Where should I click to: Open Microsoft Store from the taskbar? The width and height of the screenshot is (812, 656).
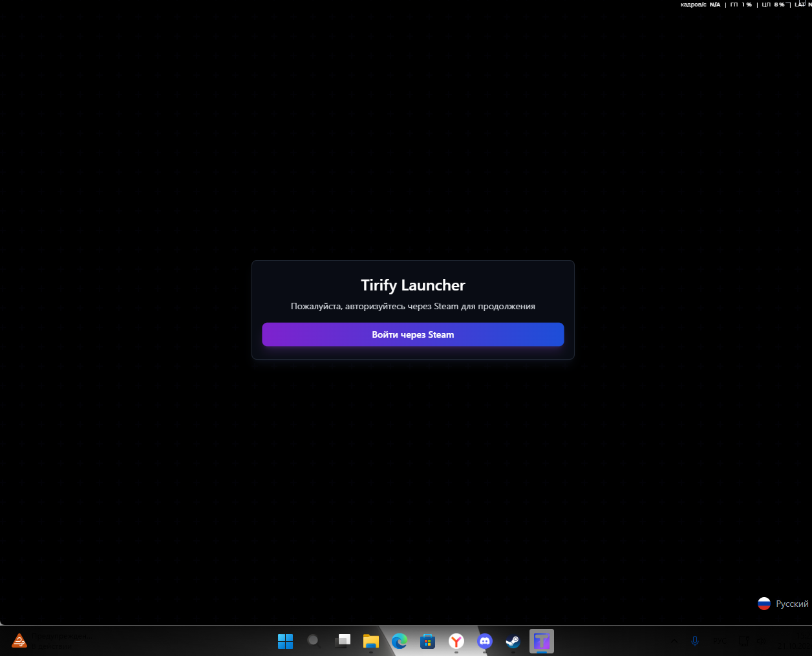pos(427,641)
